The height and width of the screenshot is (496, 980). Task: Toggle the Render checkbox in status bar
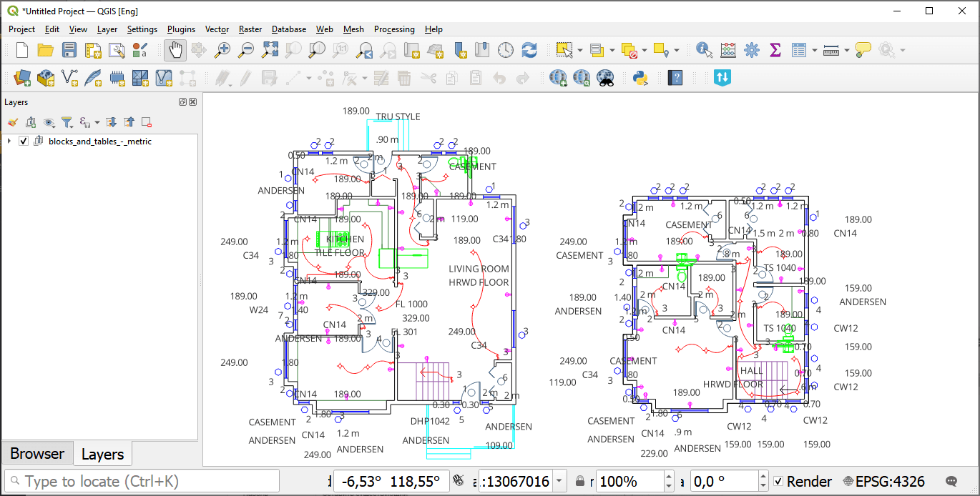point(779,482)
